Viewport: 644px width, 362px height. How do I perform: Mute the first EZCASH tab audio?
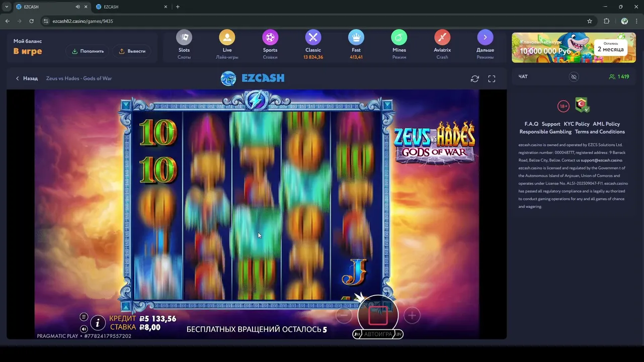coord(77,7)
